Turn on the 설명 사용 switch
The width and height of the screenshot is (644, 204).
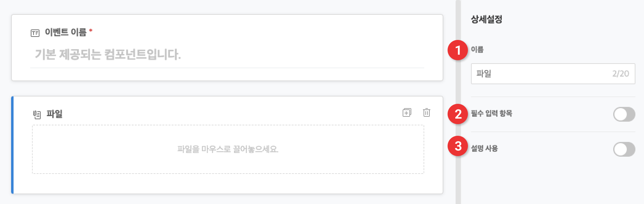(624, 149)
